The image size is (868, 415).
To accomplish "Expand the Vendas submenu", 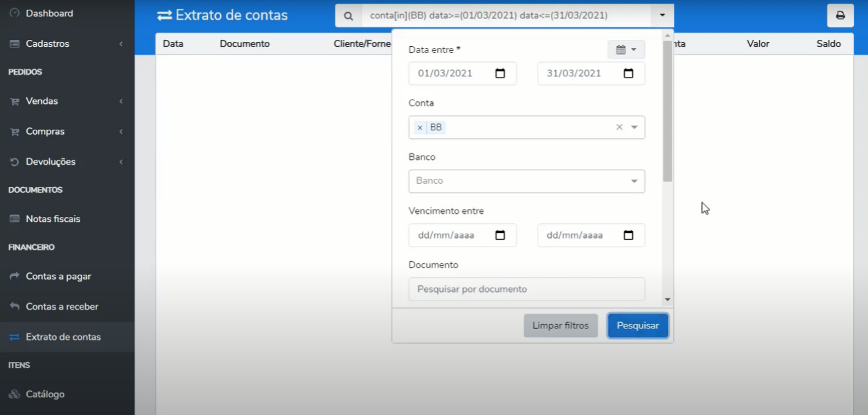I will coord(121,101).
